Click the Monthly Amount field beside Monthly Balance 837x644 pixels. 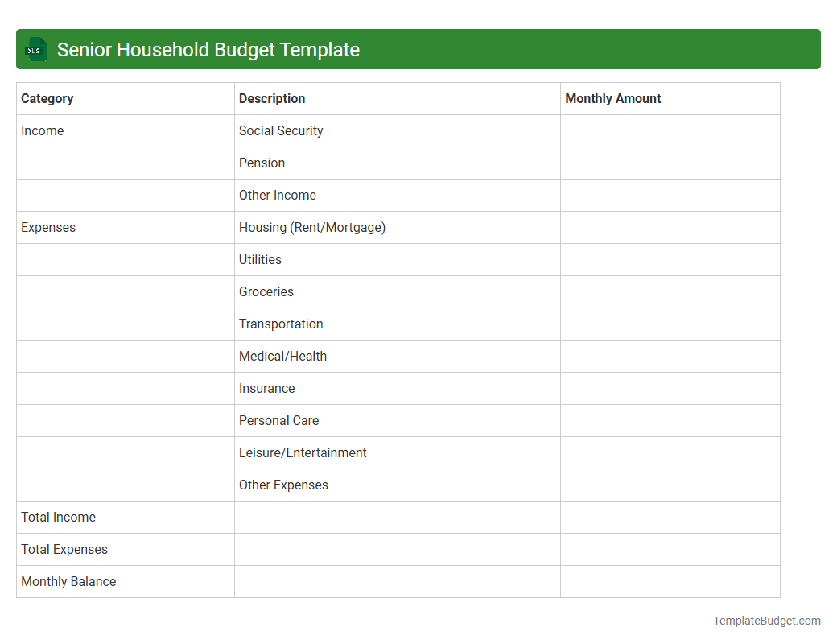pos(670,581)
